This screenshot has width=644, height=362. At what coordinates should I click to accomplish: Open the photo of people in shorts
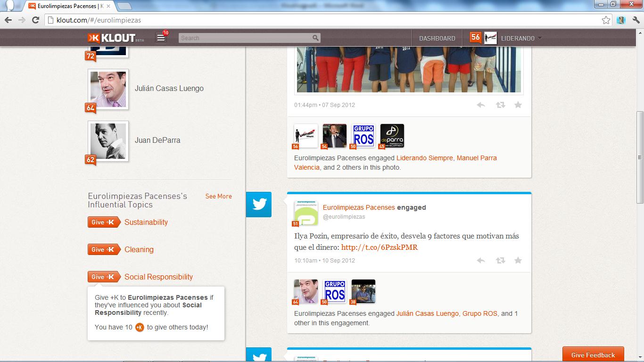click(409, 70)
